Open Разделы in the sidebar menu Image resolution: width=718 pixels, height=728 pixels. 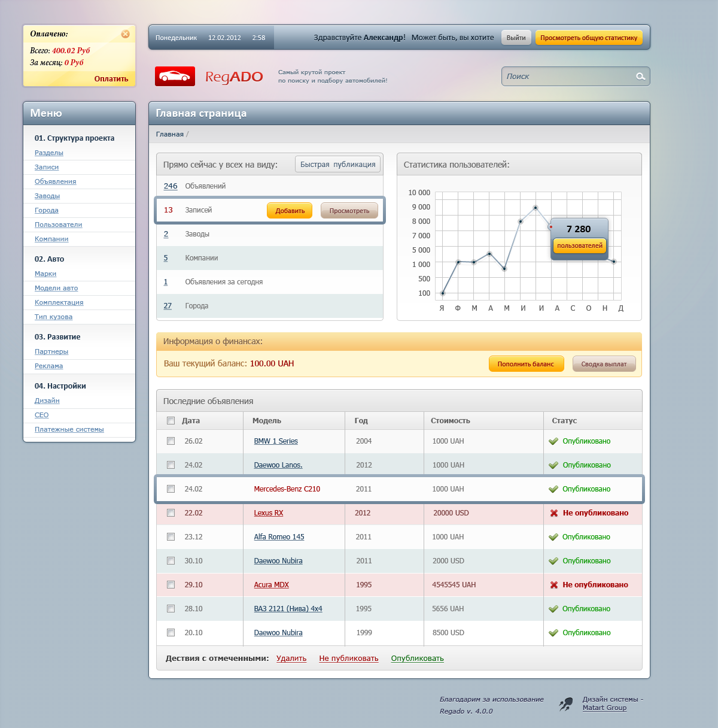[x=49, y=153]
